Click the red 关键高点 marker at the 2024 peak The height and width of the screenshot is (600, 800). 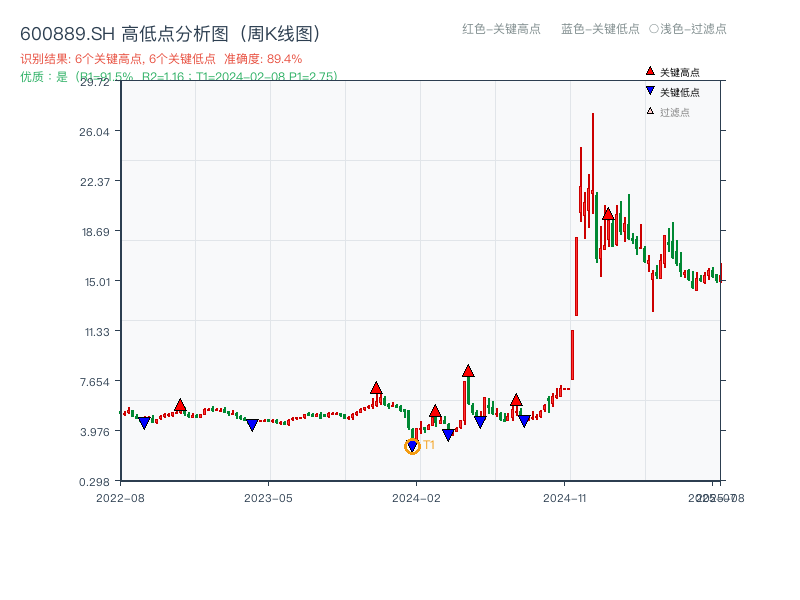(608, 212)
